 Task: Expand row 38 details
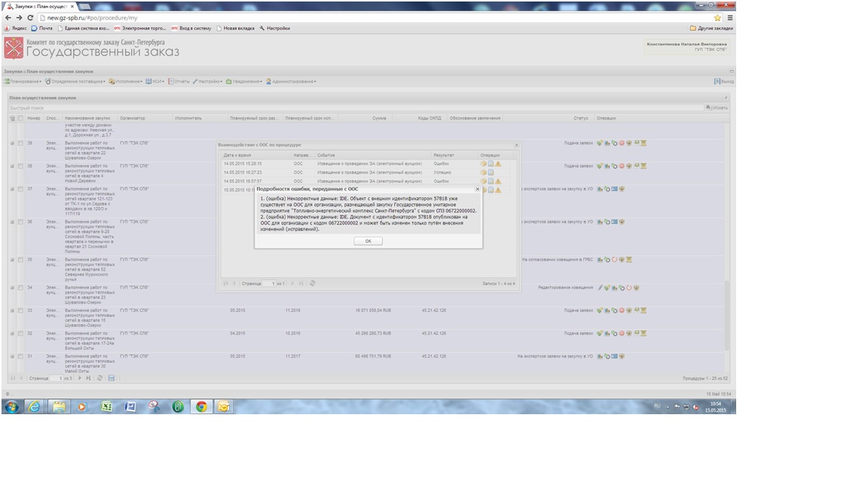pyautogui.click(x=12, y=166)
